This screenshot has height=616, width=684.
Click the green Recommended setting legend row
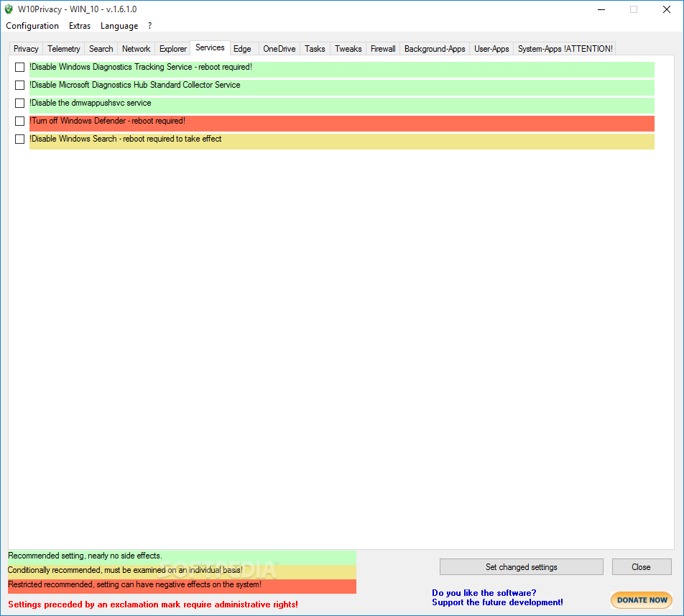[182, 558]
